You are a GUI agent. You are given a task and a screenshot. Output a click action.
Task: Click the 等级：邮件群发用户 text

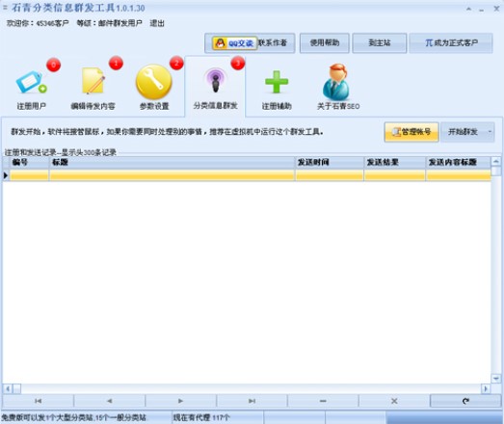pyautogui.click(x=109, y=23)
